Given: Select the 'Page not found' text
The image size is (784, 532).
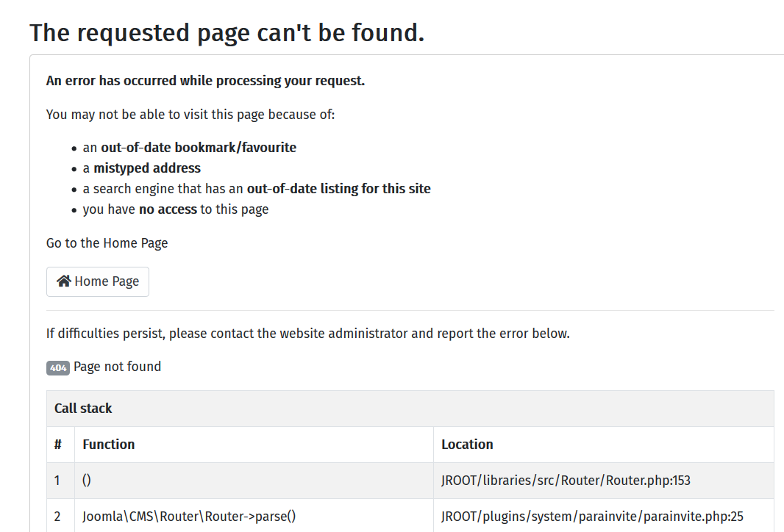Looking at the screenshot, I should click(118, 367).
